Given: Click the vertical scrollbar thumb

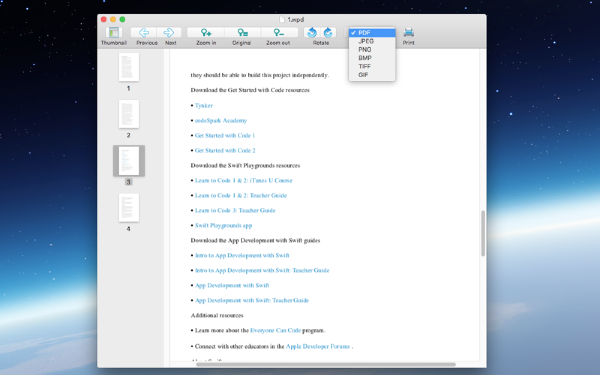Looking at the screenshot, I should [483, 233].
